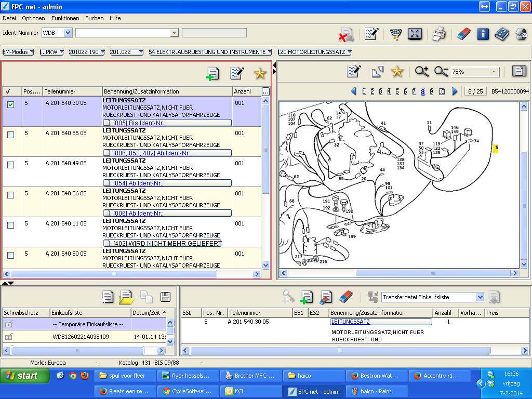Open the Datei menu
532x399 pixels.
9,18
